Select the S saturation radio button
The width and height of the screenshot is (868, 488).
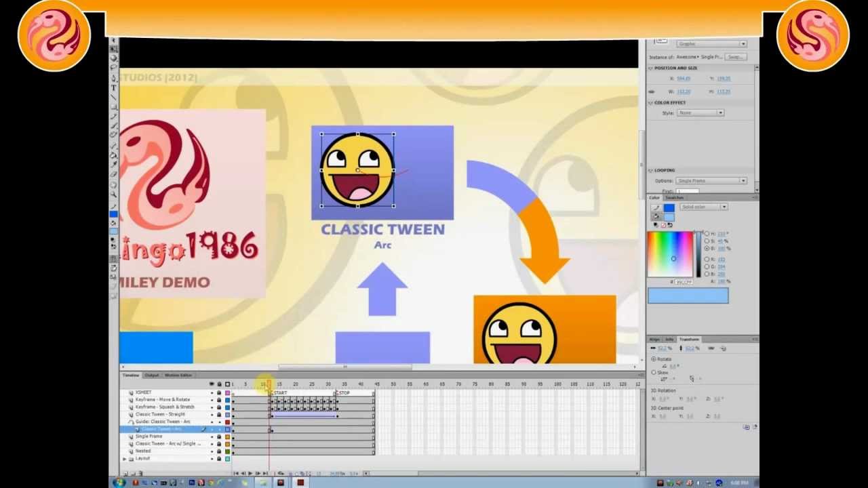pyautogui.click(x=707, y=241)
